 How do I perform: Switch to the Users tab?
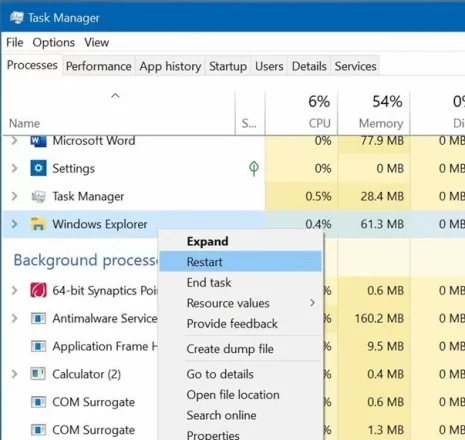point(269,66)
